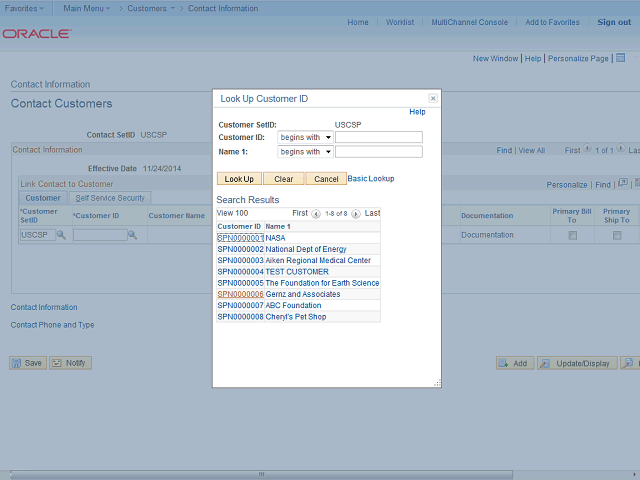This screenshot has width=640, height=480.
Task: Check the Primary Bill To checkbox
Action: (x=572, y=236)
